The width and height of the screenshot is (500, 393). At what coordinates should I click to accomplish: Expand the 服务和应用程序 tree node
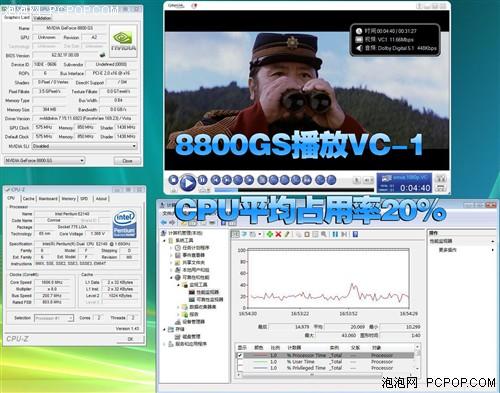point(165,344)
